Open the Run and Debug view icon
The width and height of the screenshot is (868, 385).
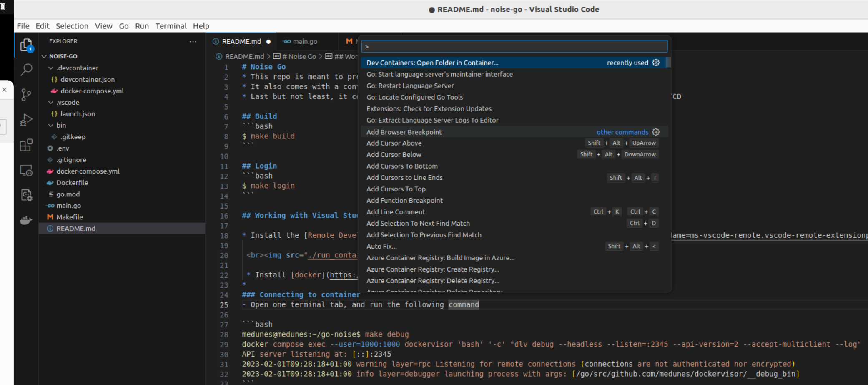[26, 120]
